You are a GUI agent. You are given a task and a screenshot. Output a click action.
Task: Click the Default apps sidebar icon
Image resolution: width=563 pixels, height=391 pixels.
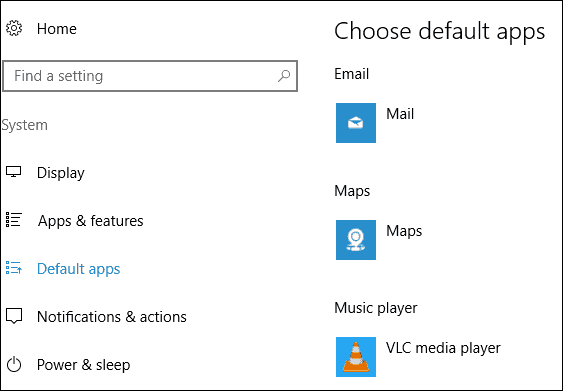coord(14,268)
